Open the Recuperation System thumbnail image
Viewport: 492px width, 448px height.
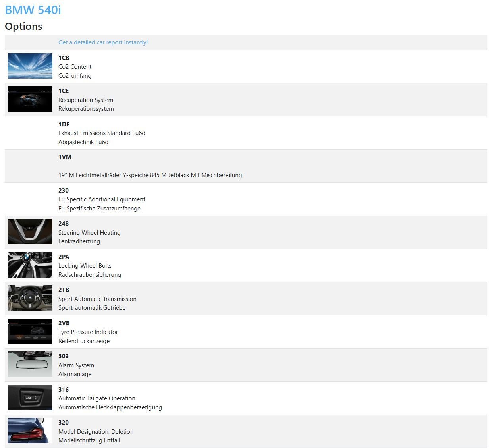30,99
